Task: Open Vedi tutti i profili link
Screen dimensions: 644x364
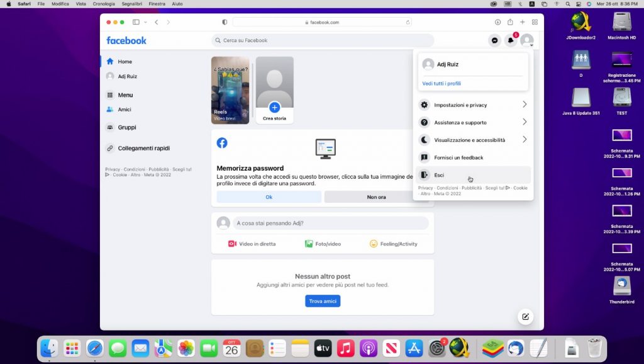Action: click(x=441, y=83)
